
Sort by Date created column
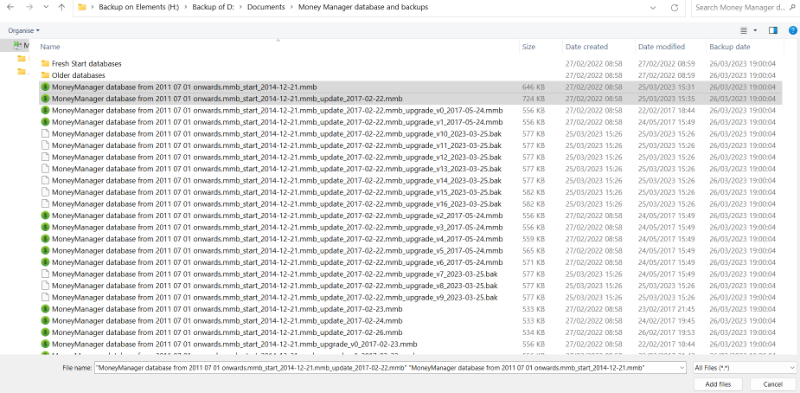tap(586, 46)
